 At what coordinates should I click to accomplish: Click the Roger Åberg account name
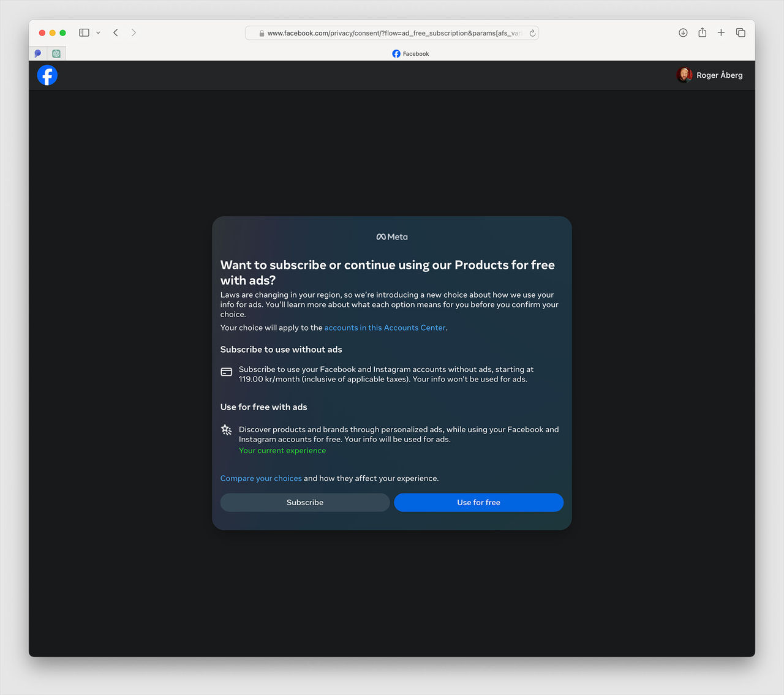(x=719, y=75)
